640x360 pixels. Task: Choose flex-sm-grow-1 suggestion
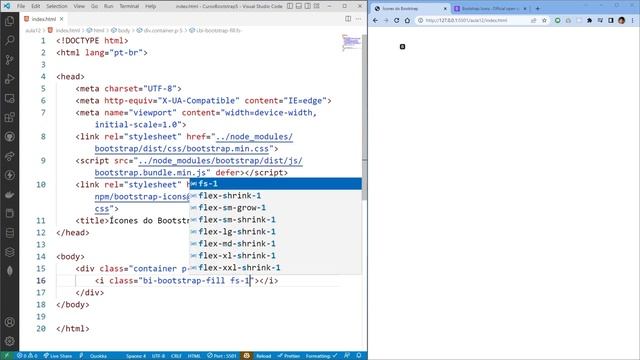[x=276, y=208]
